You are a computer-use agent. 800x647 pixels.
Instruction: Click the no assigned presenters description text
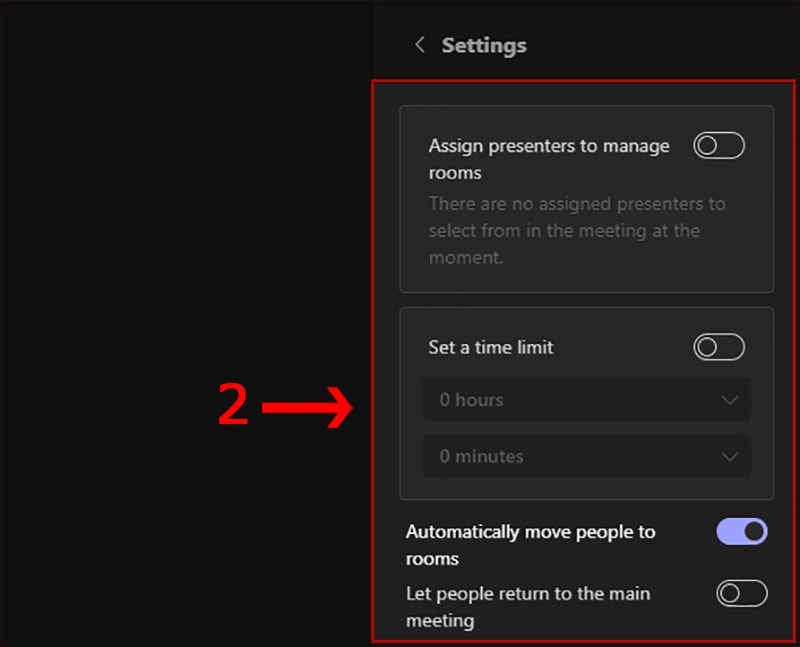tap(577, 231)
